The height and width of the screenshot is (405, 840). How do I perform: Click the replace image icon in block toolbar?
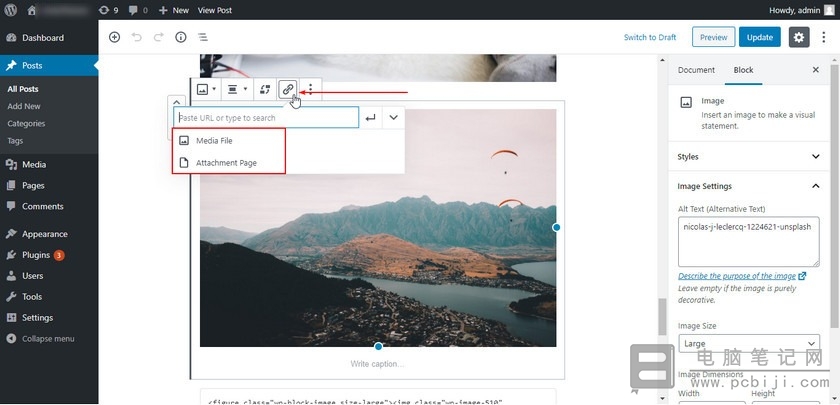[265, 89]
